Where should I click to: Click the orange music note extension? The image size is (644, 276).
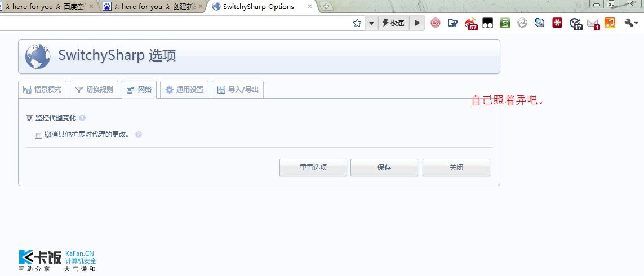point(610,23)
